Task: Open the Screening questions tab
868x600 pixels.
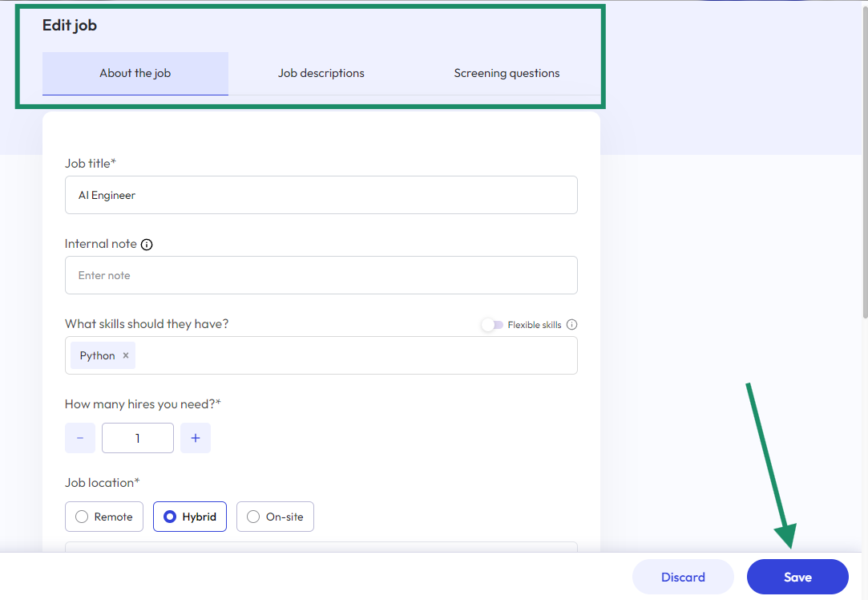Action: click(507, 72)
